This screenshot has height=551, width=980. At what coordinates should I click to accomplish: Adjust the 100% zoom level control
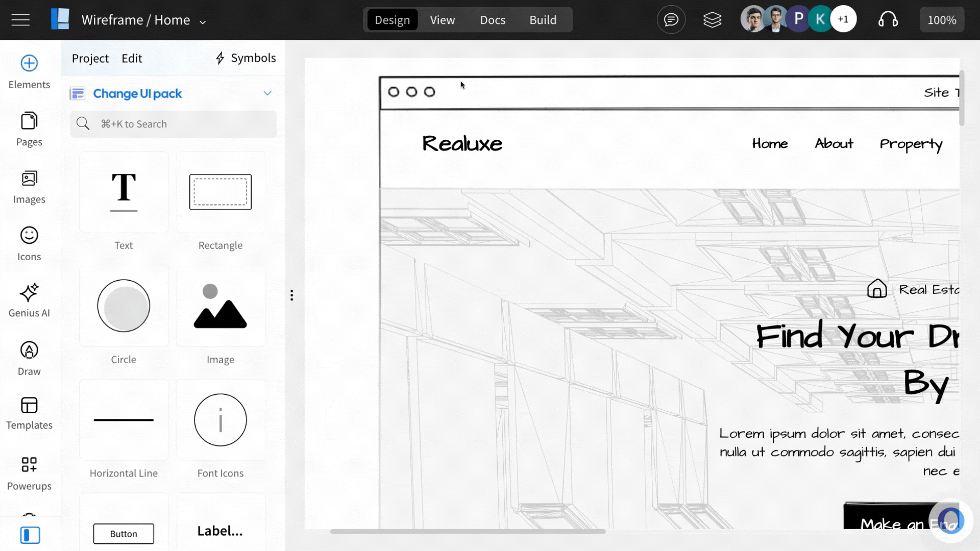click(x=942, y=20)
